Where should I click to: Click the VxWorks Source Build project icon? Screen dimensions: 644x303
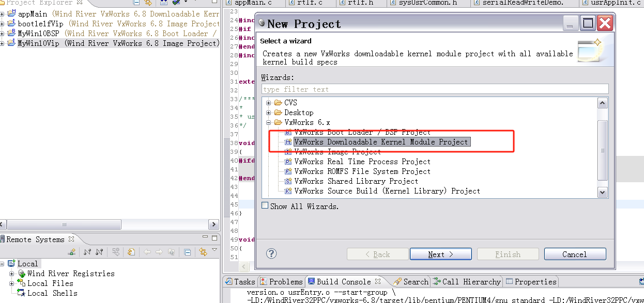tap(288, 191)
